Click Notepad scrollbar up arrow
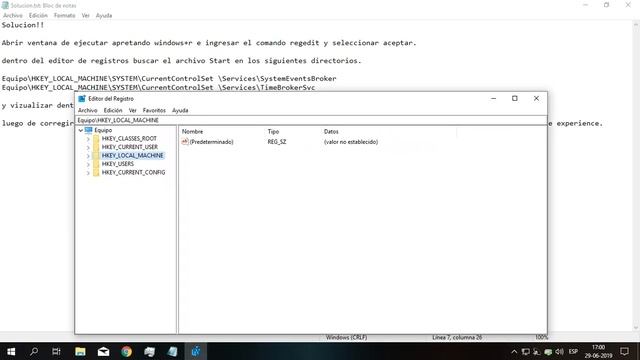Screen dimensions: 640x360 pos(636,25)
